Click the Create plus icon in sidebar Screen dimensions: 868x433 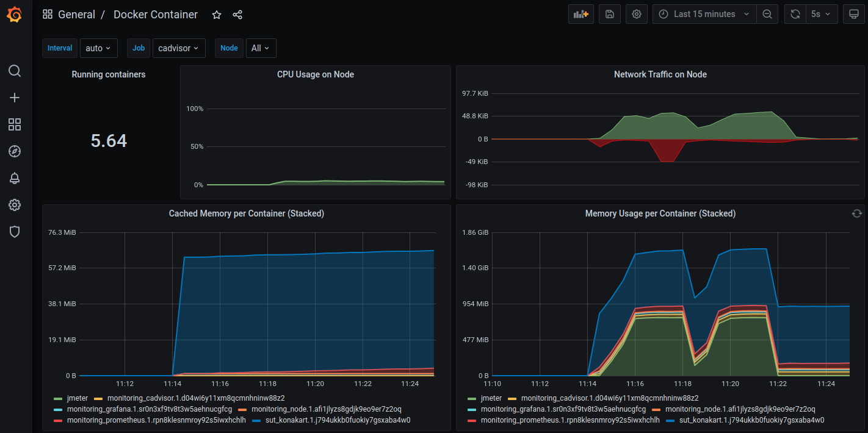tap(15, 98)
